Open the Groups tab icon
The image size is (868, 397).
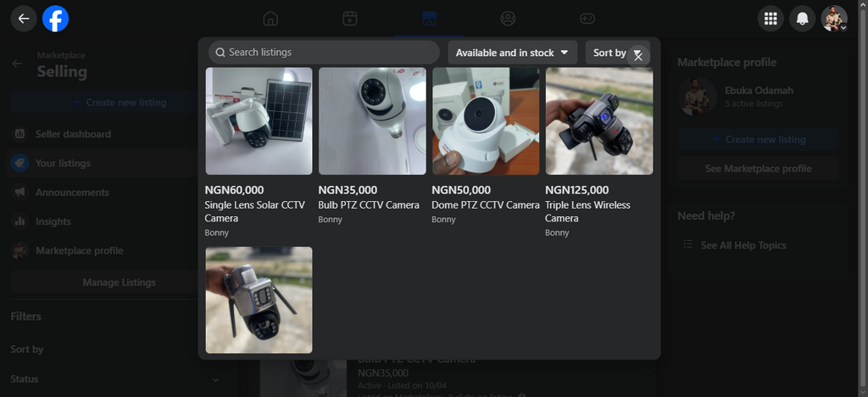[508, 19]
